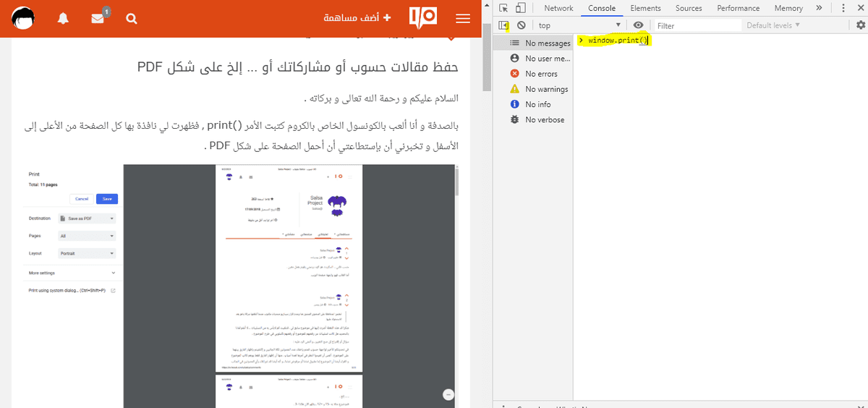The image size is (868, 408).
Task: Clear the console with the ban icon
Action: 521,25
